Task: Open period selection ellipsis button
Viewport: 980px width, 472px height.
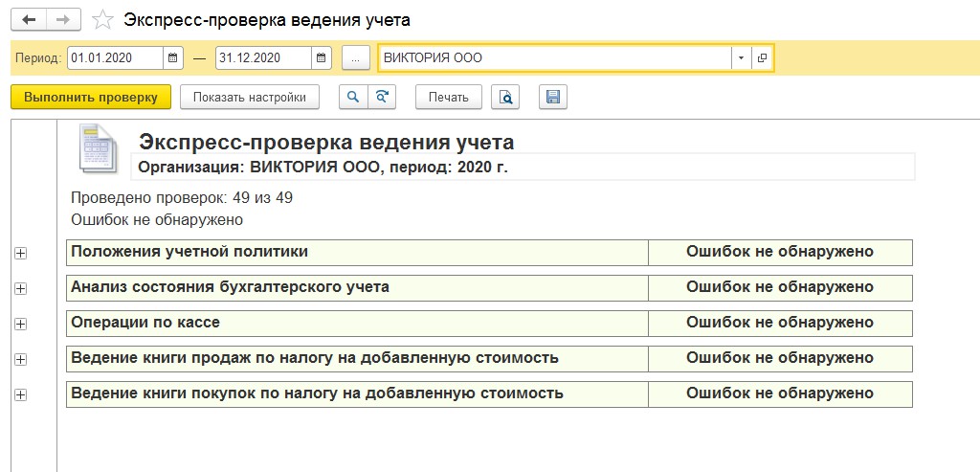Action: coord(356,58)
